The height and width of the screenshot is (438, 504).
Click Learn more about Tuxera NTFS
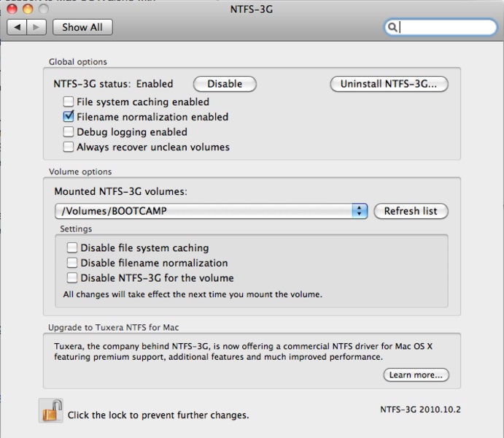(416, 375)
